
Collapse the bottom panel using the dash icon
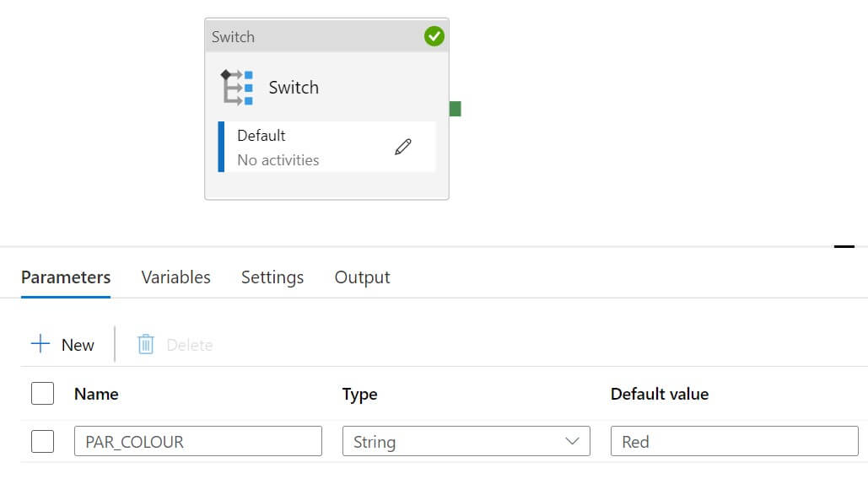click(x=844, y=246)
